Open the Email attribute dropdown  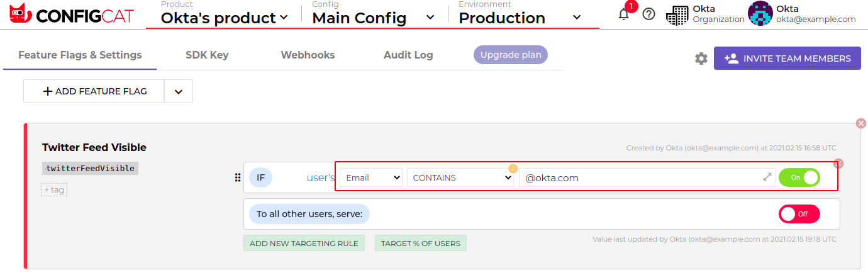click(372, 177)
